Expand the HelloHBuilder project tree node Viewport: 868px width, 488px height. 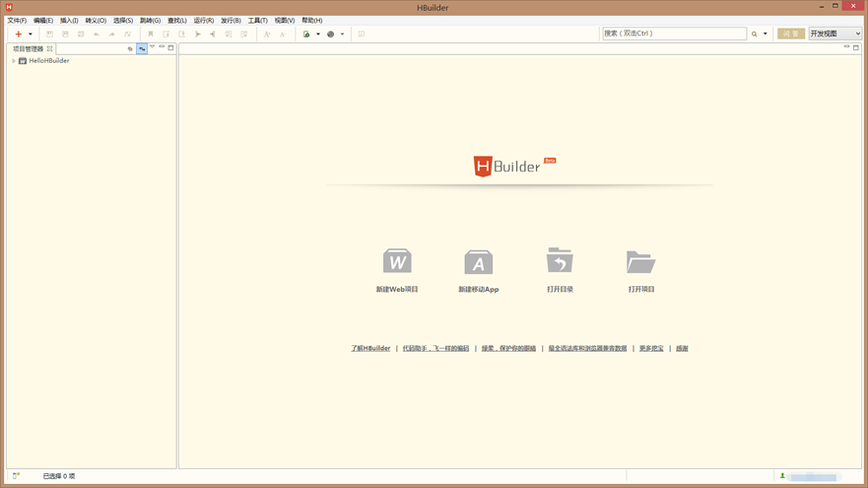point(13,61)
